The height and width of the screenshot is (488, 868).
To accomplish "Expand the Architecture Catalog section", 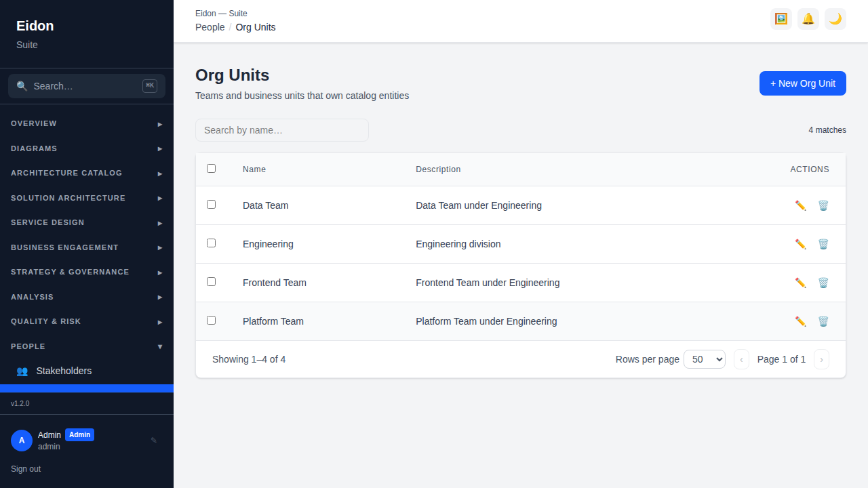I will tap(87, 174).
